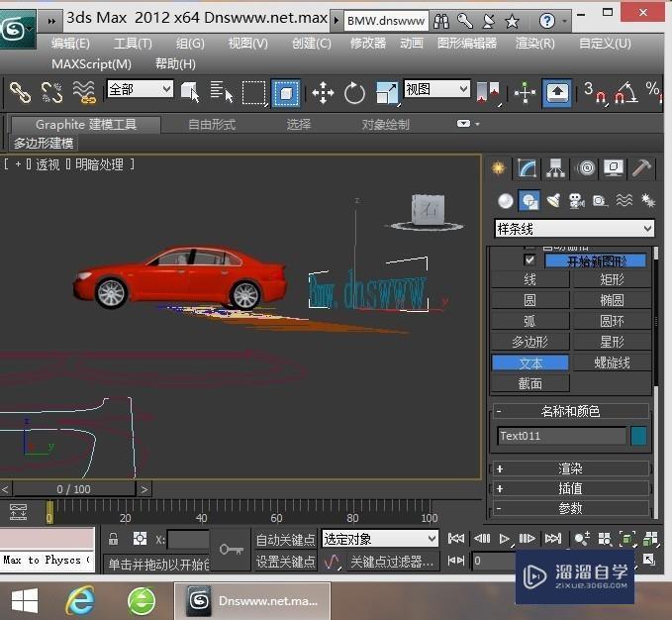Toggle 3D Snaps magnet button
Image resolution: width=672 pixels, height=620 pixels.
[595, 93]
